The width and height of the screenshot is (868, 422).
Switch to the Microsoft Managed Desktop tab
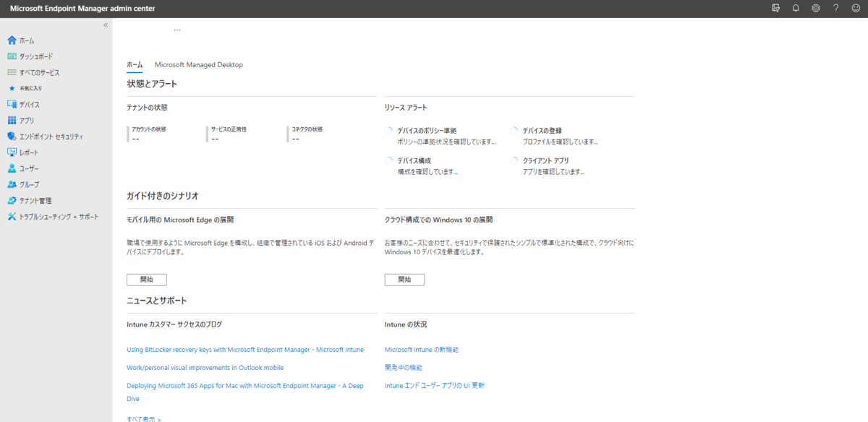(199, 64)
